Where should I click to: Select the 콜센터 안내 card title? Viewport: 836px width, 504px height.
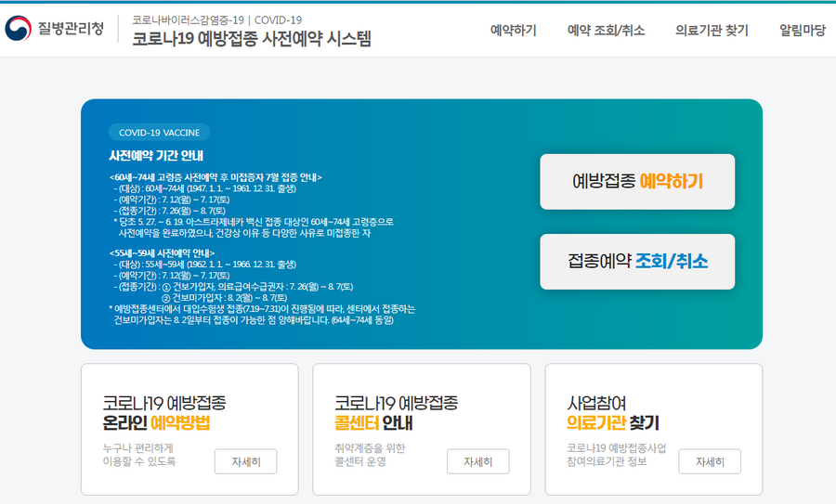(396, 413)
